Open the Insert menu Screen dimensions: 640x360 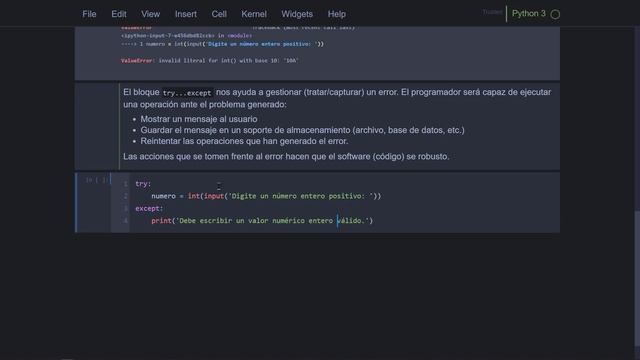coord(186,14)
